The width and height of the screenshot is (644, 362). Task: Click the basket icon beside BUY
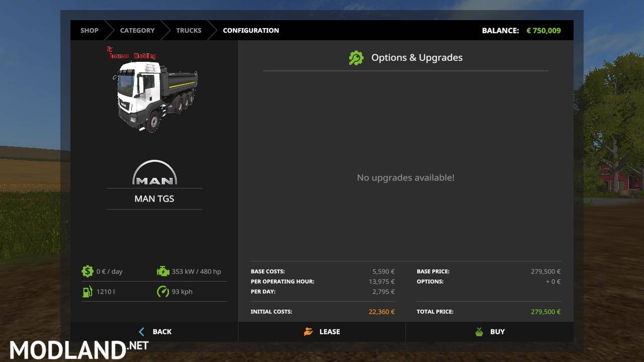click(479, 332)
